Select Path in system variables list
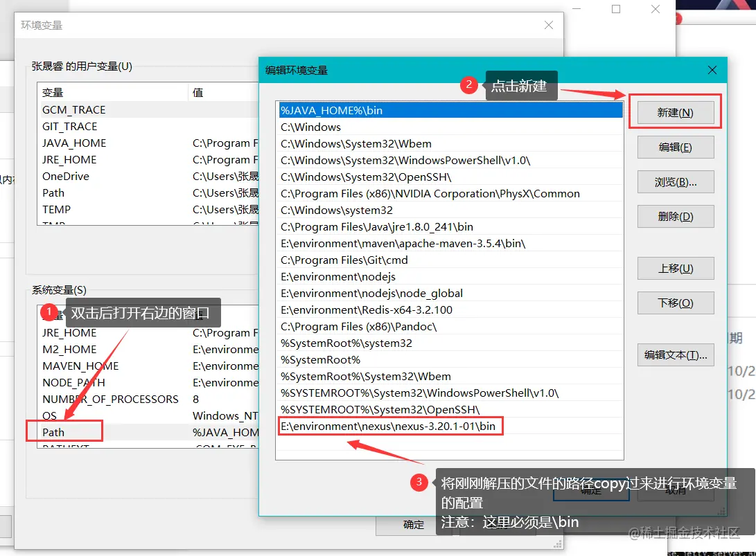The width and height of the screenshot is (756, 556). coord(148,433)
